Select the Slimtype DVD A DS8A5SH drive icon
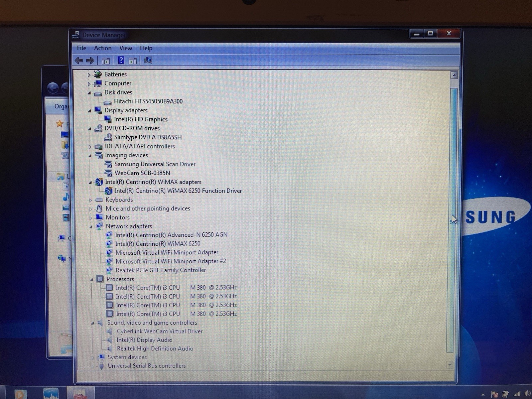 [x=108, y=137]
